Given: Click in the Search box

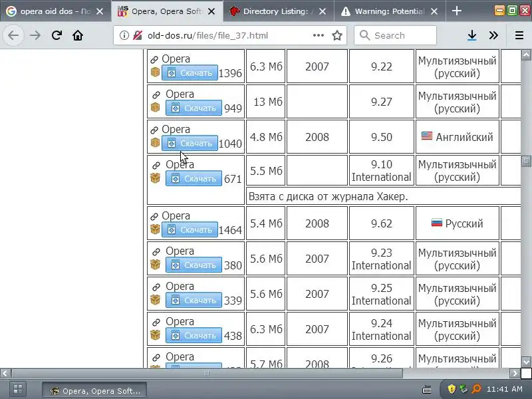Looking at the screenshot, I should coord(395,35).
